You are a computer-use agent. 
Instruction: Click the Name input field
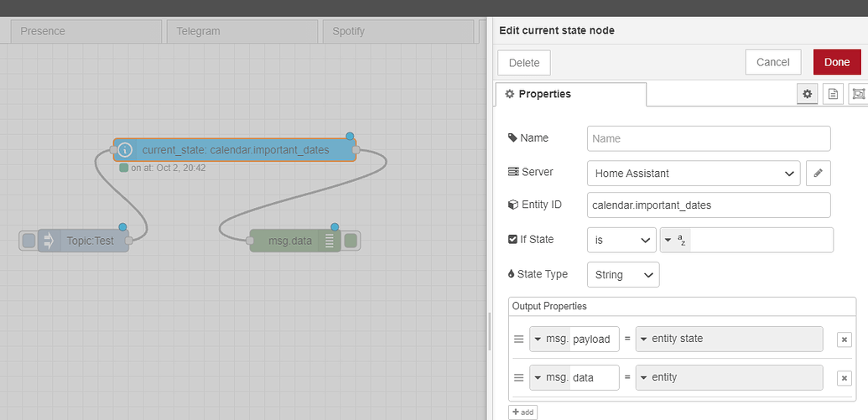pyautogui.click(x=709, y=138)
